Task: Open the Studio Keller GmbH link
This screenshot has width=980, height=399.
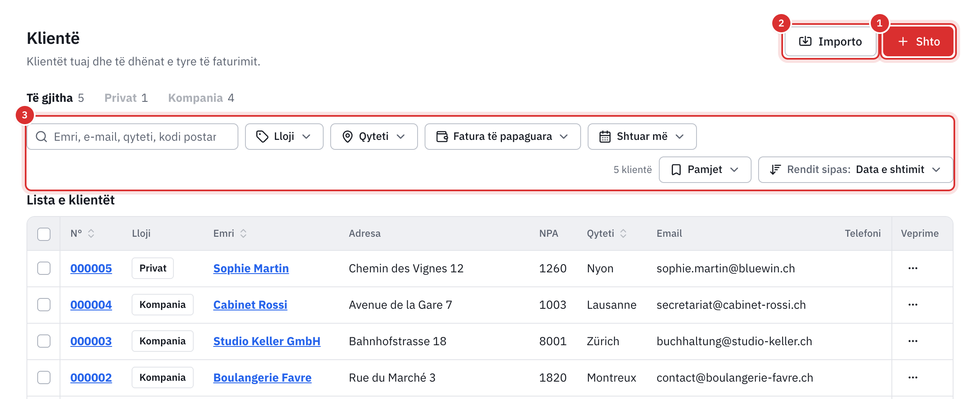Action: pyautogui.click(x=267, y=341)
